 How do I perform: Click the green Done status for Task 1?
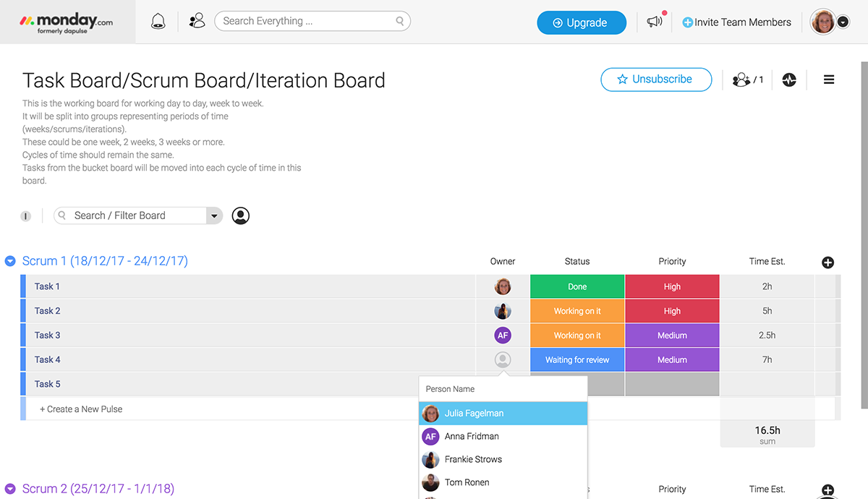577,287
